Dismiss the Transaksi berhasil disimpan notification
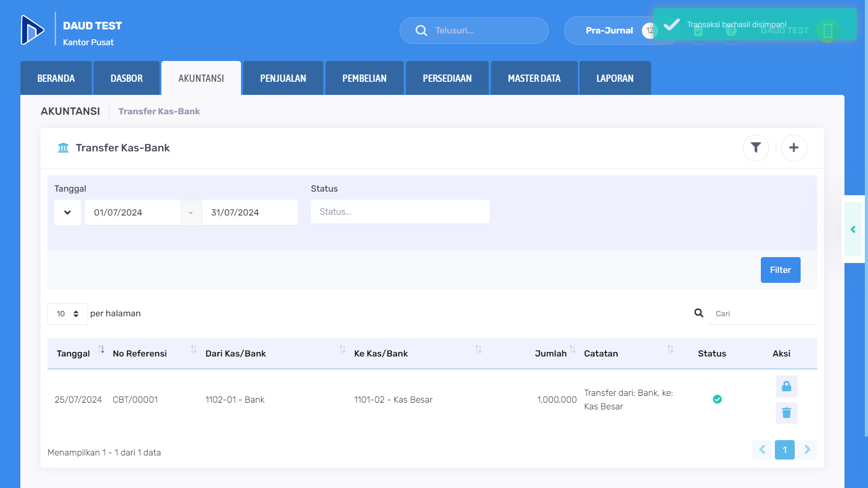This screenshot has width=868, height=488. [x=755, y=24]
